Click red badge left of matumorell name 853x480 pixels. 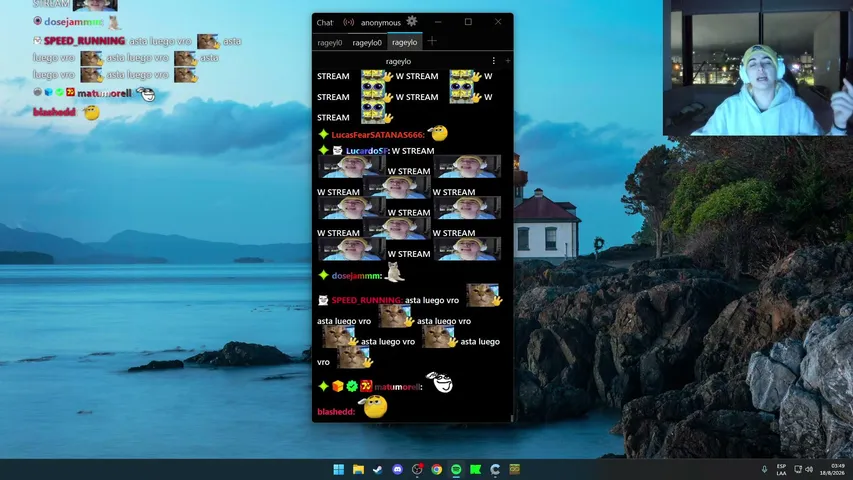(x=366, y=386)
